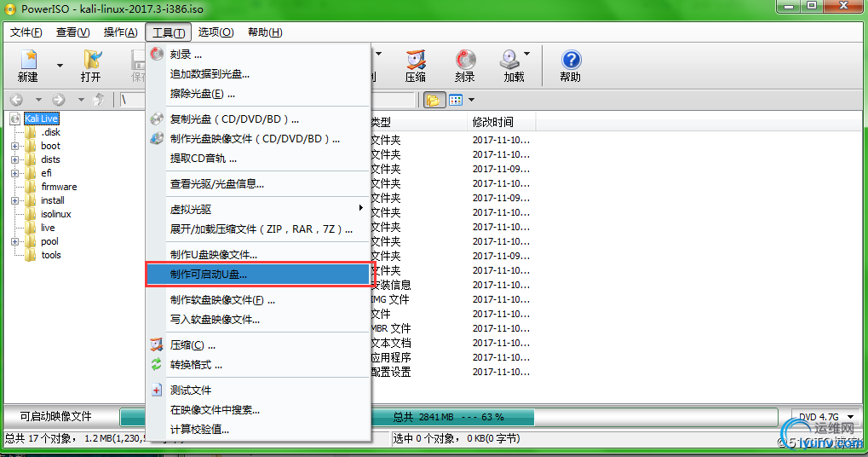The image size is (868, 457).
Task: Open the 操作(A) menu
Action: tap(121, 32)
